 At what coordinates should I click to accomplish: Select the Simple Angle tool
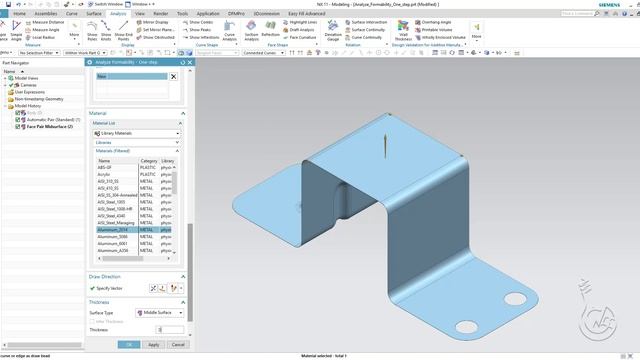[16, 30]
